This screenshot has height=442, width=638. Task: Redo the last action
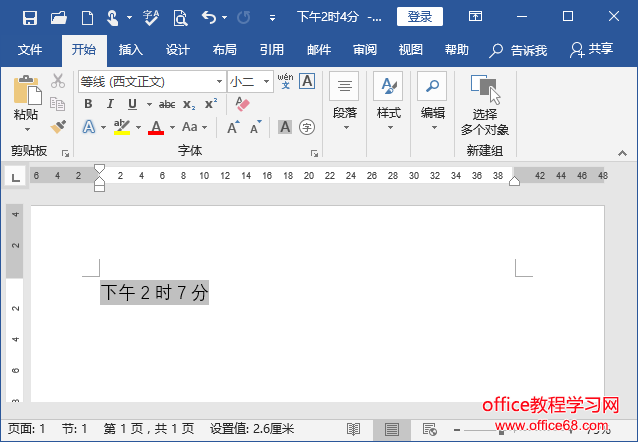[x=244, y=18]
